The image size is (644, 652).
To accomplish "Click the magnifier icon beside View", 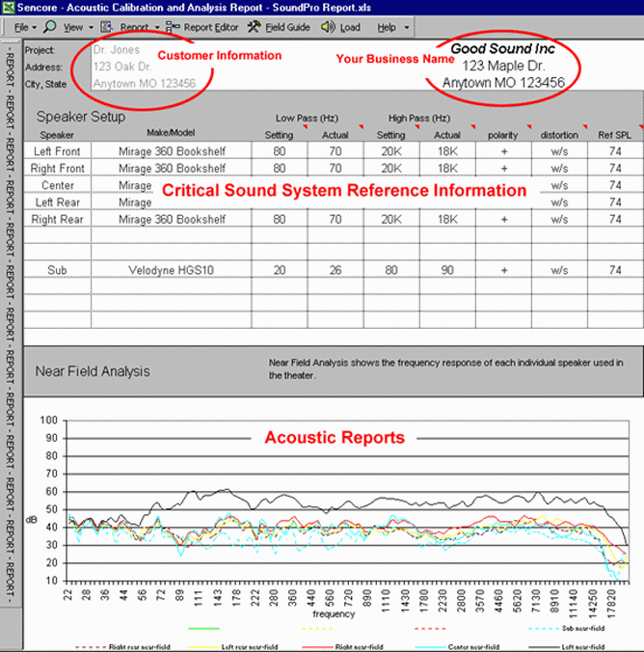I will pos(50,27).
